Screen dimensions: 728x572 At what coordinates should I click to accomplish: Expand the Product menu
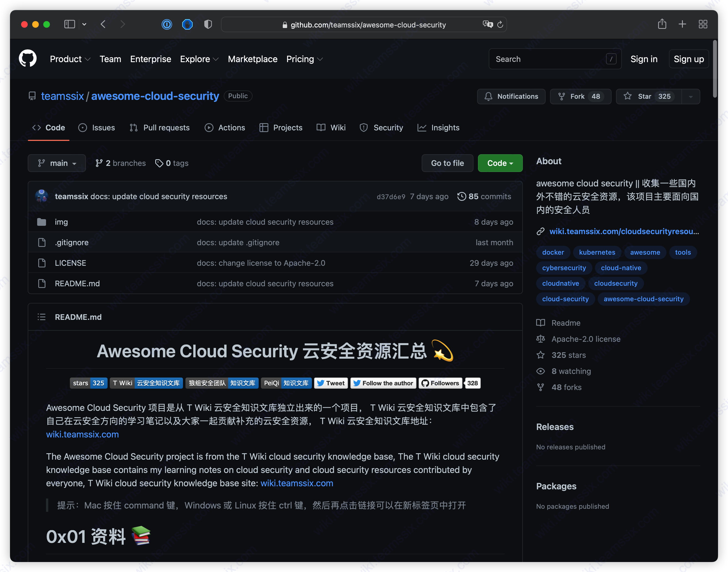[70, 59]
